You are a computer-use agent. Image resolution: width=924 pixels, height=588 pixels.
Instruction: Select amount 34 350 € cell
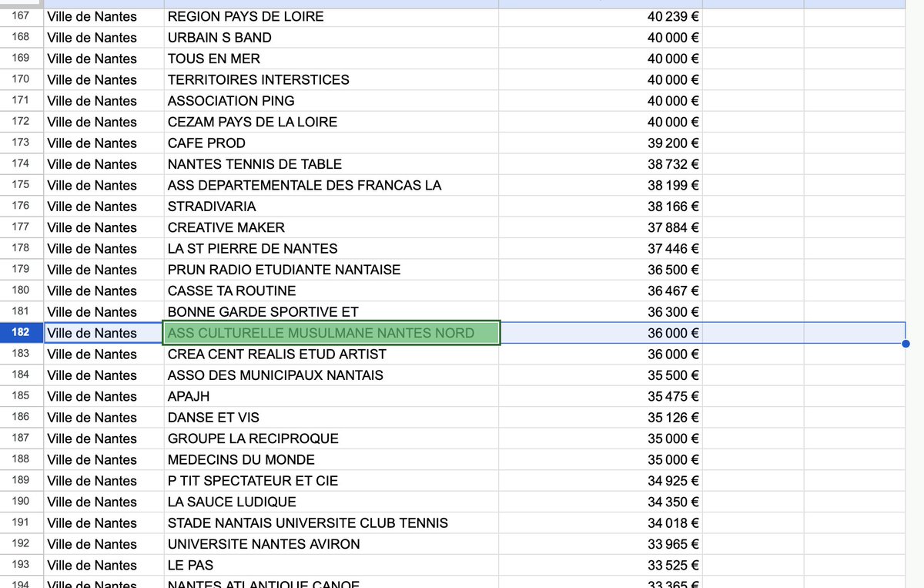pos(601,502)
